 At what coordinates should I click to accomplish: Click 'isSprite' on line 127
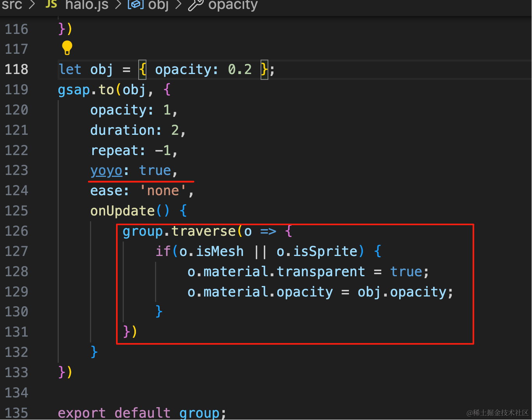coord(325,252)
